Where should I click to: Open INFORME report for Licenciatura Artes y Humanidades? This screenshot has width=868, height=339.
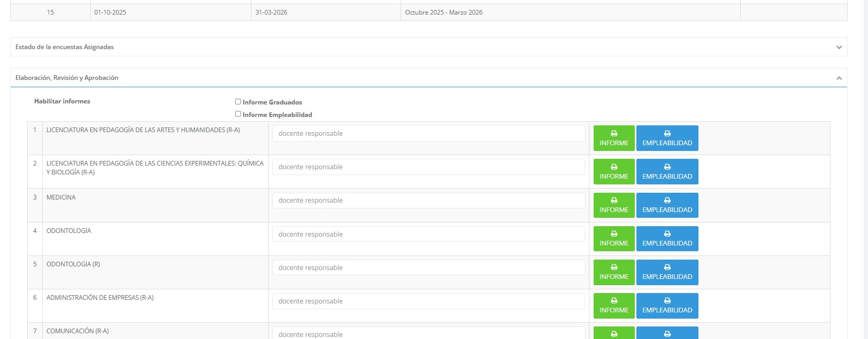[614, 138]
